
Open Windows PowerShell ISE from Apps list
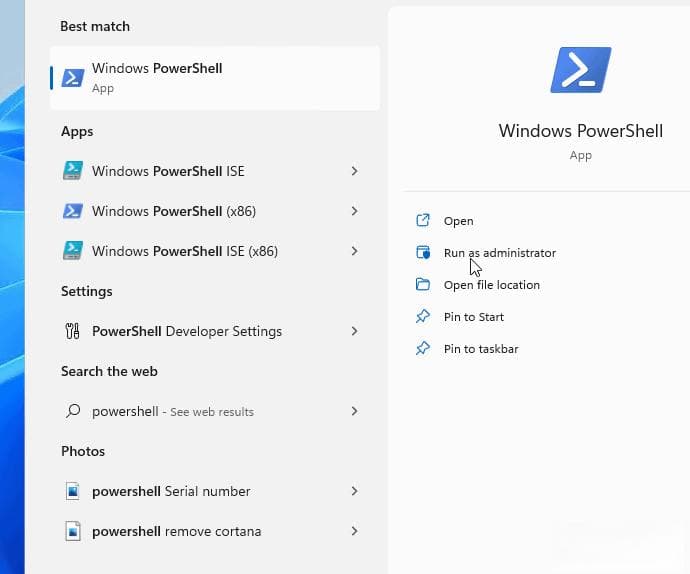click(168, 171)
